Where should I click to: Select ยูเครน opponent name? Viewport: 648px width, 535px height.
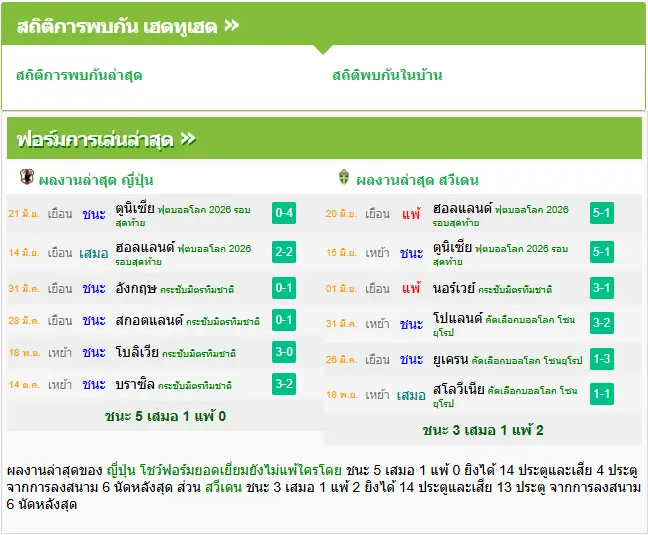(x=450, y=359)
